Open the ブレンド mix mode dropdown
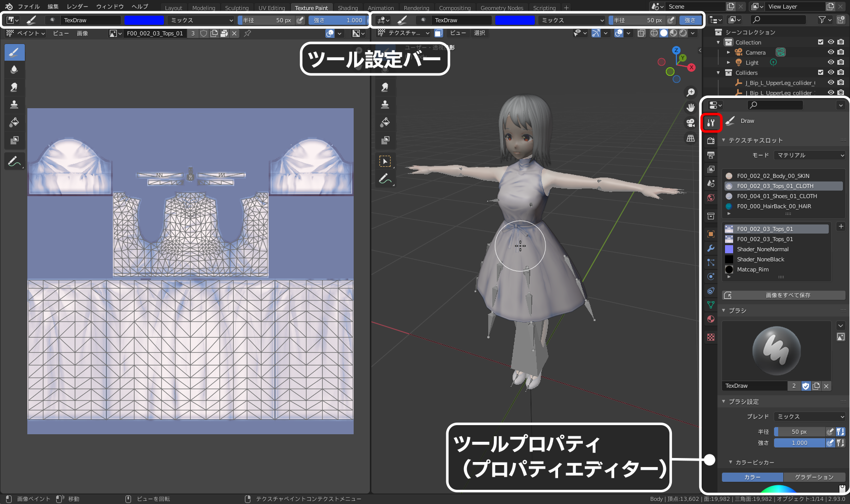Viewport: 850px width, 504px height. click(809, 416)
